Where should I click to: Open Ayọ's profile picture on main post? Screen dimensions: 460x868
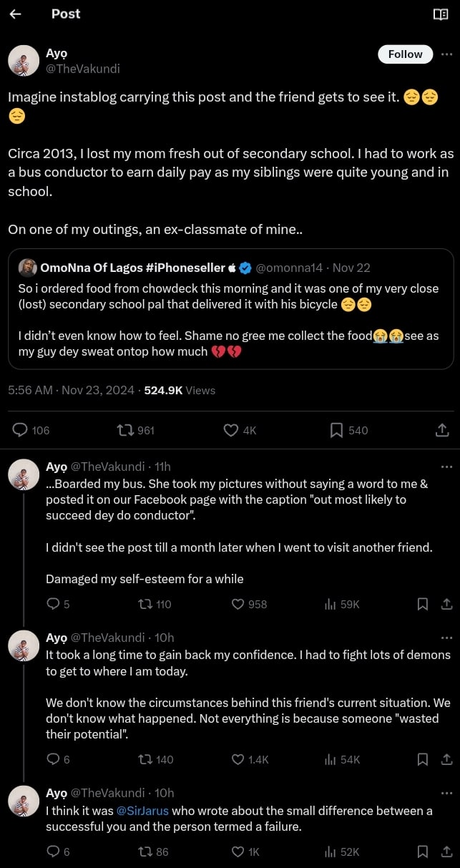[x=24, y=61]
